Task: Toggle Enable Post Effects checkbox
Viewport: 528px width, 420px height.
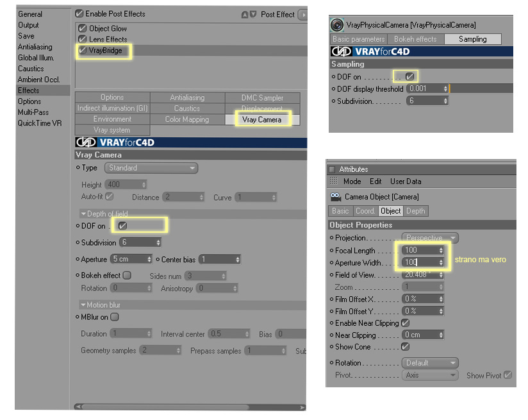Action: click(x=79, y=14)
